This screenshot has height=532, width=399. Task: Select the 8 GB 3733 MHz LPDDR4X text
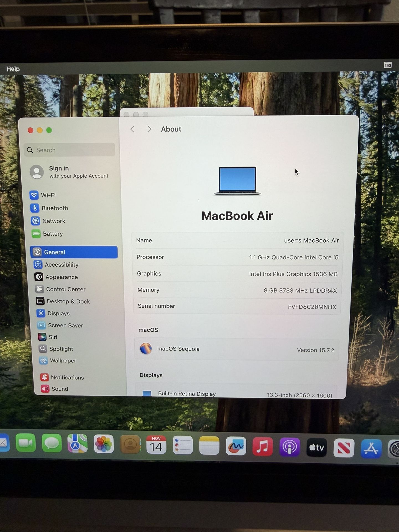(x=300, y=290)
